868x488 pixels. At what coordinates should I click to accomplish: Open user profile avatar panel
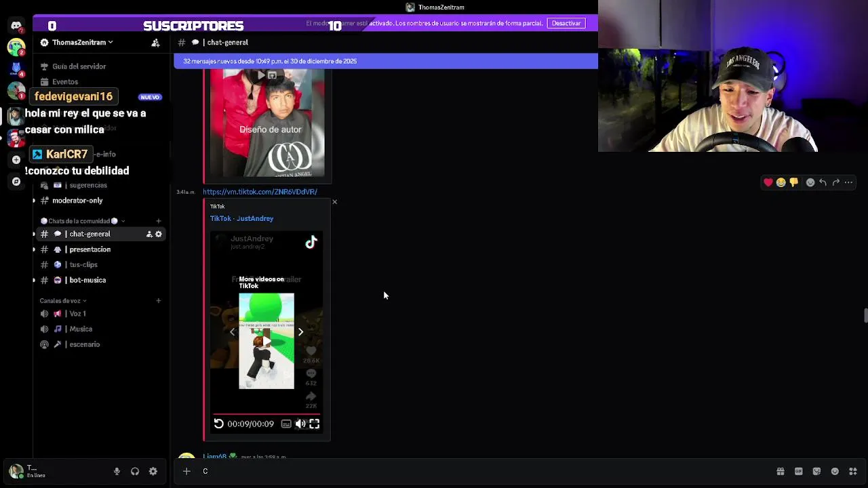27,472
